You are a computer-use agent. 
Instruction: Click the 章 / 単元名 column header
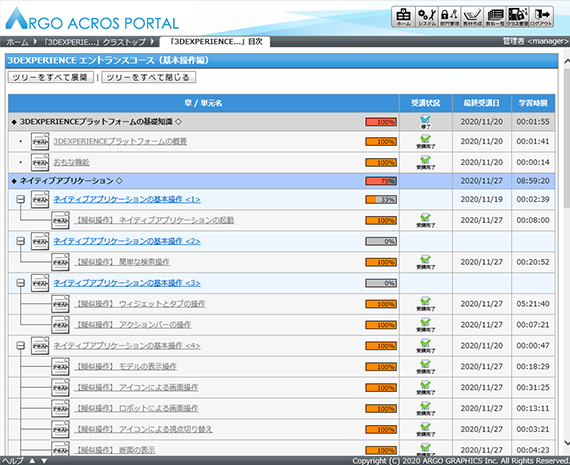pos(204,103)
